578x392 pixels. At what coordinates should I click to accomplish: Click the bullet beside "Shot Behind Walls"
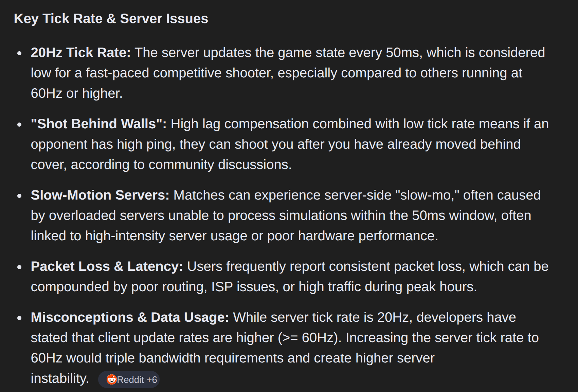pyautogui.click(x=19, y=125)
